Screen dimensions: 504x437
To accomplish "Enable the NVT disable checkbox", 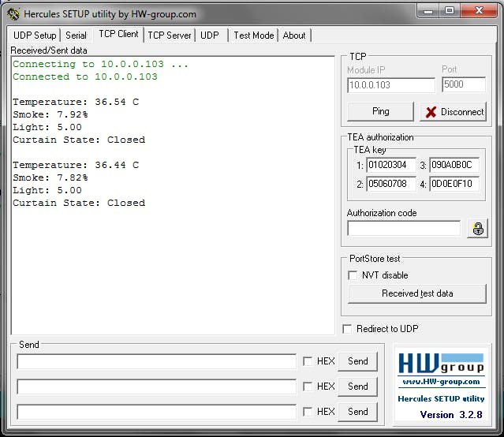I will pyautogui.click(x=353, y=275).
